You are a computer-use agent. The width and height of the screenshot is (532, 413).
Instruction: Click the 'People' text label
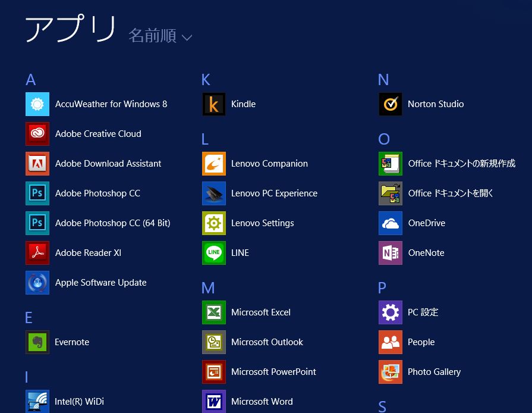pyautogui.click(x=421, y=342)
